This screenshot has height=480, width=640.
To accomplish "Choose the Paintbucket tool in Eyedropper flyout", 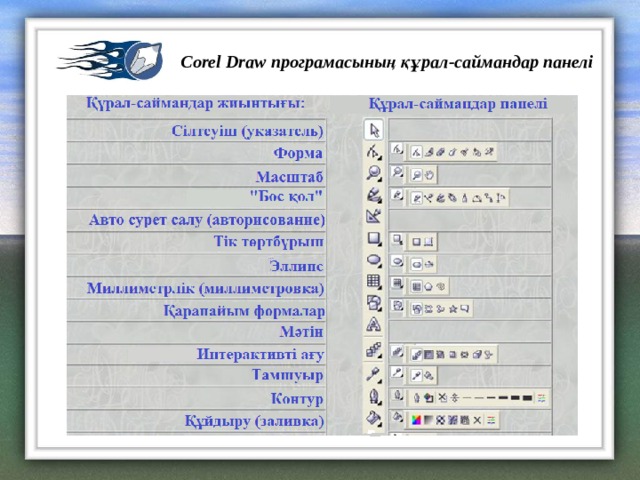I will (429, 376).
